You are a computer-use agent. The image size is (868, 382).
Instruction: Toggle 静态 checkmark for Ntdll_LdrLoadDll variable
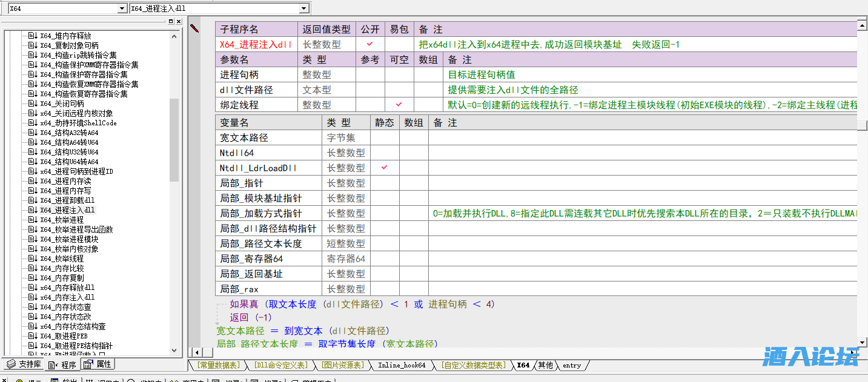pos(385,168)
